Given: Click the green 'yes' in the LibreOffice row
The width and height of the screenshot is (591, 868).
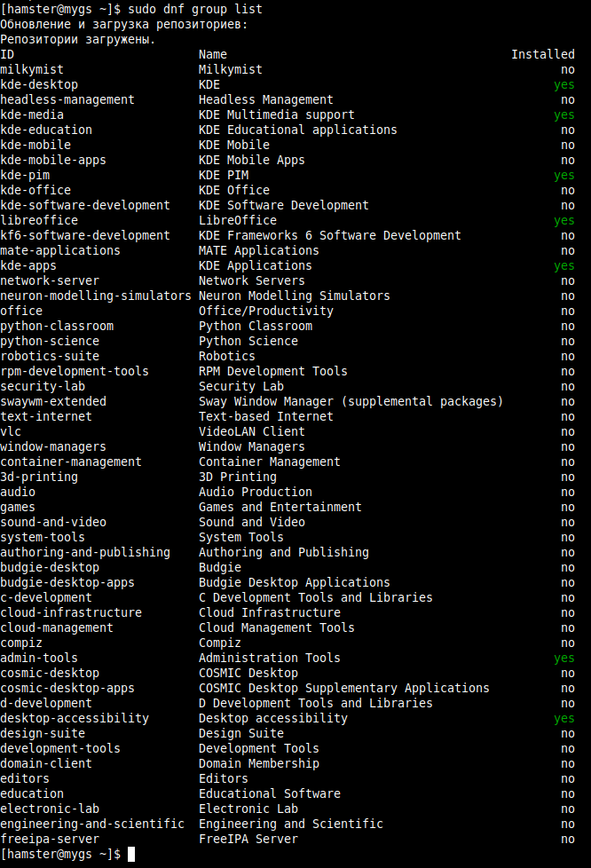Looking at the screenshot, I should (563, 220).
